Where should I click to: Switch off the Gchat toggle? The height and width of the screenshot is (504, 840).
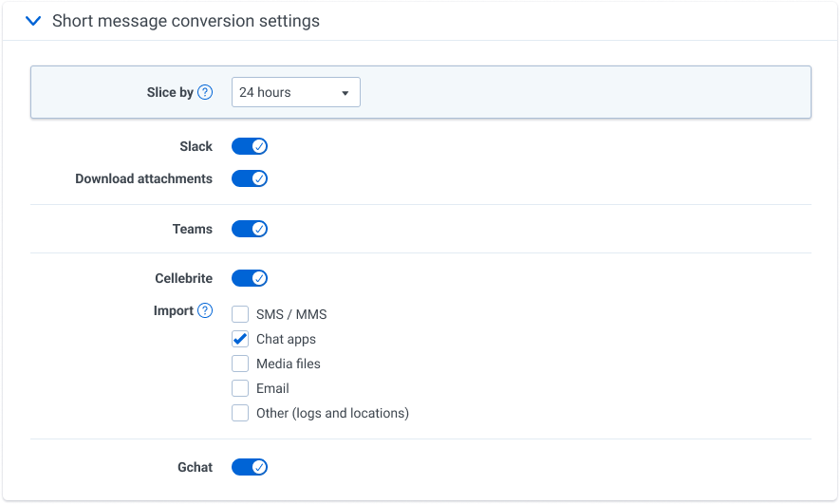click(x=250, y=467)
